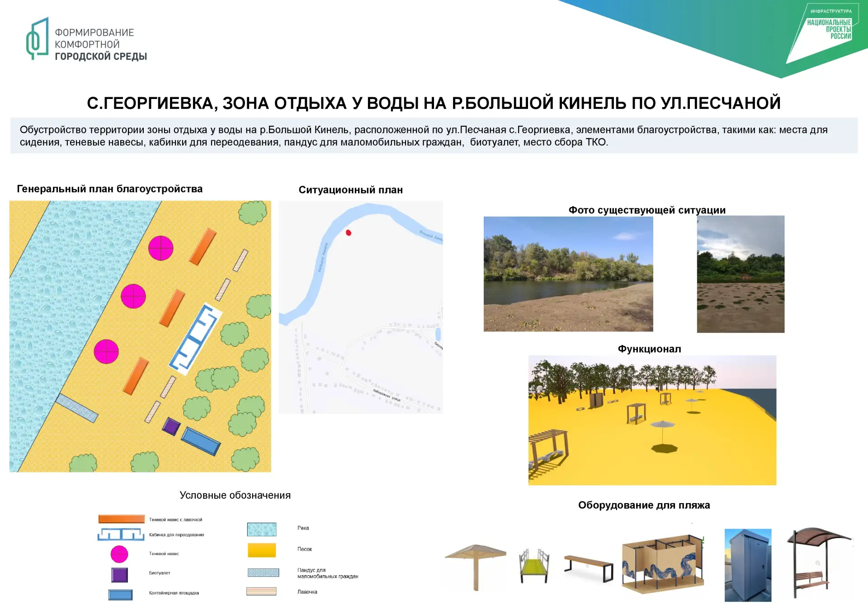Click the ramp legend swatch

[263, 572]
